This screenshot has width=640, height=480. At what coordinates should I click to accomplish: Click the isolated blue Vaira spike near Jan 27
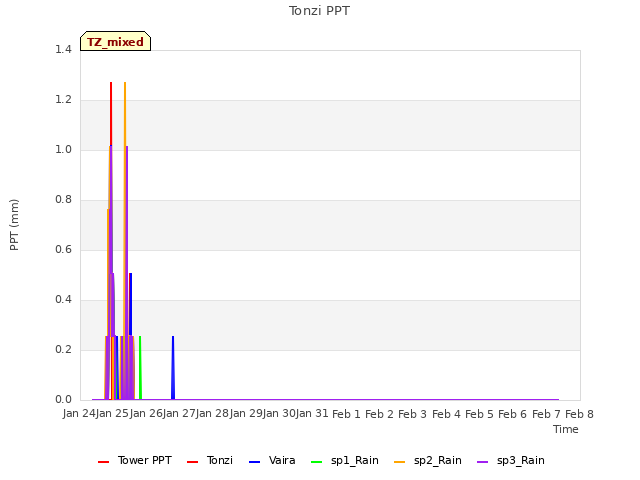[173, 367]
